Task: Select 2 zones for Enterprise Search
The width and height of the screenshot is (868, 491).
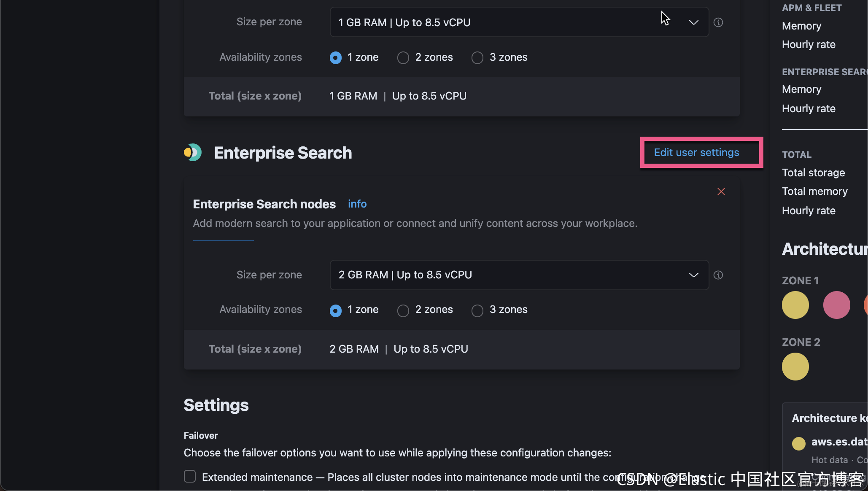Action: click(403, 310)
